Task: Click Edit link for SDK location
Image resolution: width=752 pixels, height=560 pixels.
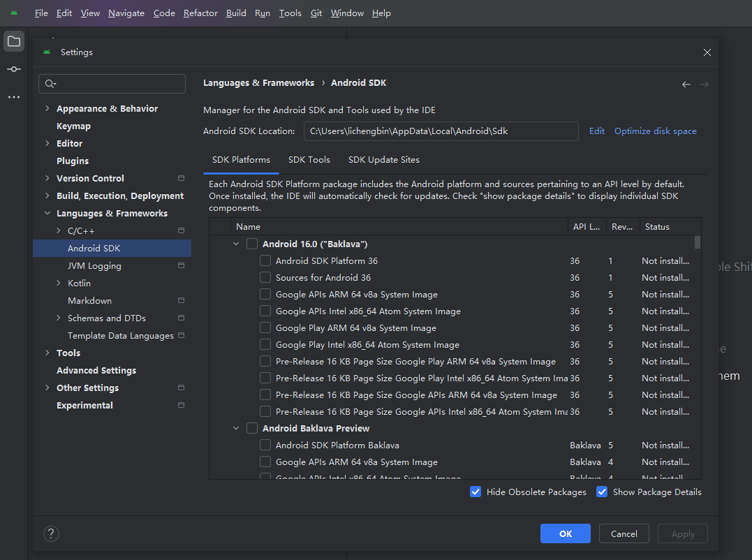Action: (596, 131)
